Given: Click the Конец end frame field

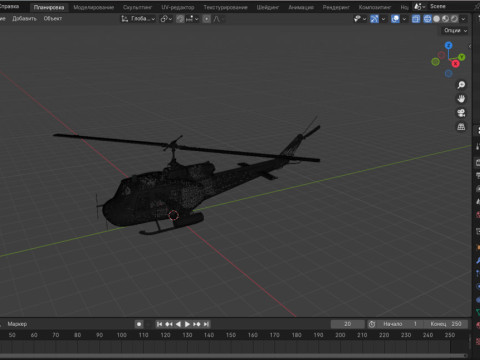Looking at the screenshot, I should (x=446, y=324).
